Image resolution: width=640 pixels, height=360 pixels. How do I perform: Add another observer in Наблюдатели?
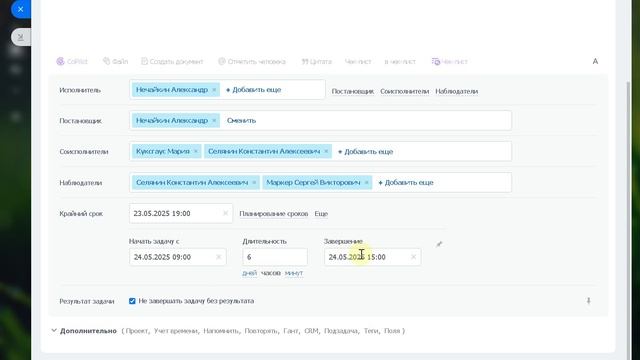pyautogui.click(x=406, y=182)
